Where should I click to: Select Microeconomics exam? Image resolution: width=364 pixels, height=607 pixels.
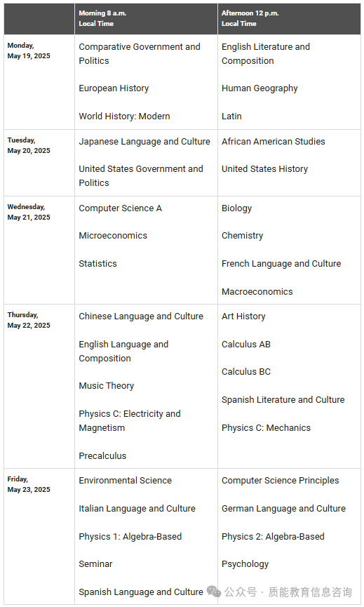113,236
